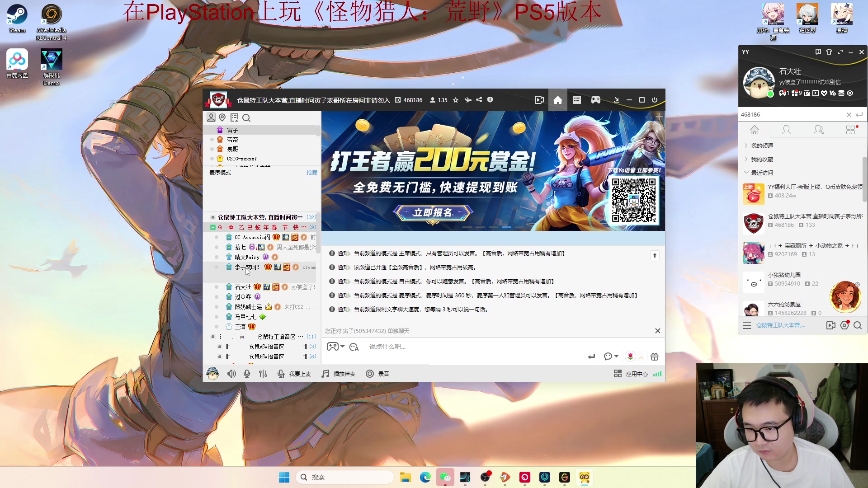Screen dimensions: 868x488
Task: Mute the channel speaker output
Action: tap(231, 374)
